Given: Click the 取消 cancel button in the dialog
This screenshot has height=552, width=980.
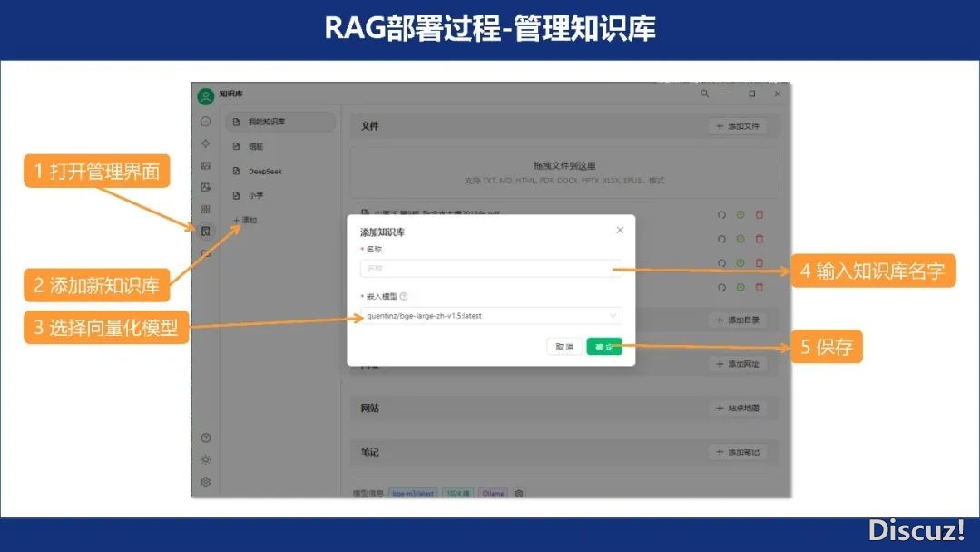Looking at the screenshot, I should point(564,346).
